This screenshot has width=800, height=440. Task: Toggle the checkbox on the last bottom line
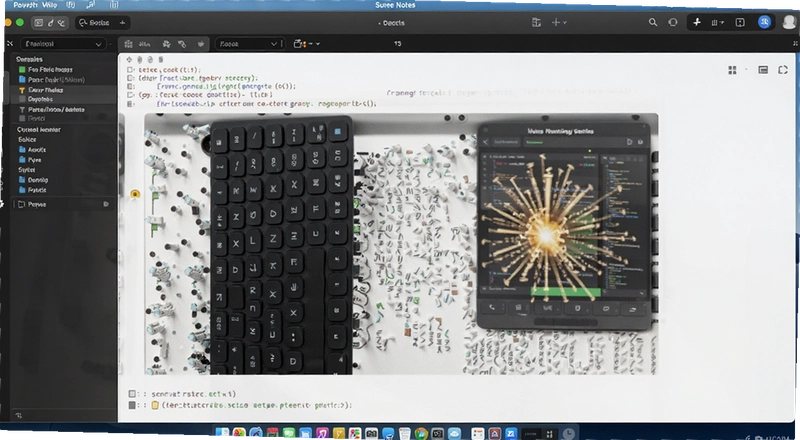[x=132, y=405]
